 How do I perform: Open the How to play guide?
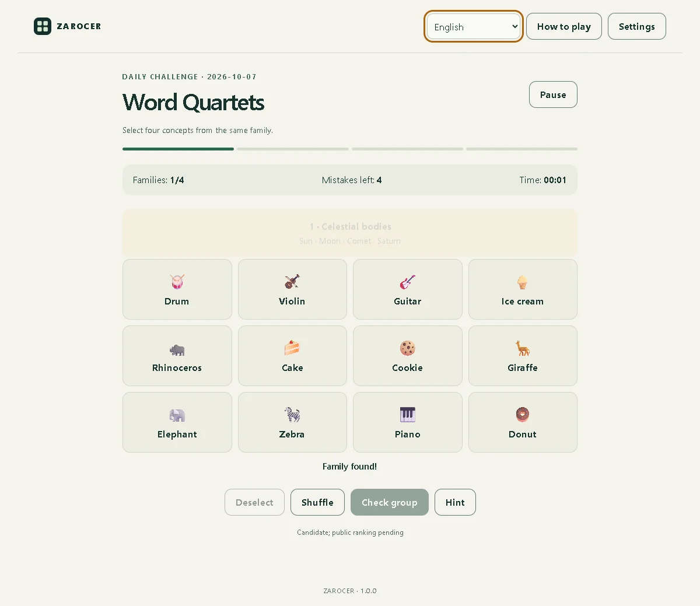(x=563, y=26)
